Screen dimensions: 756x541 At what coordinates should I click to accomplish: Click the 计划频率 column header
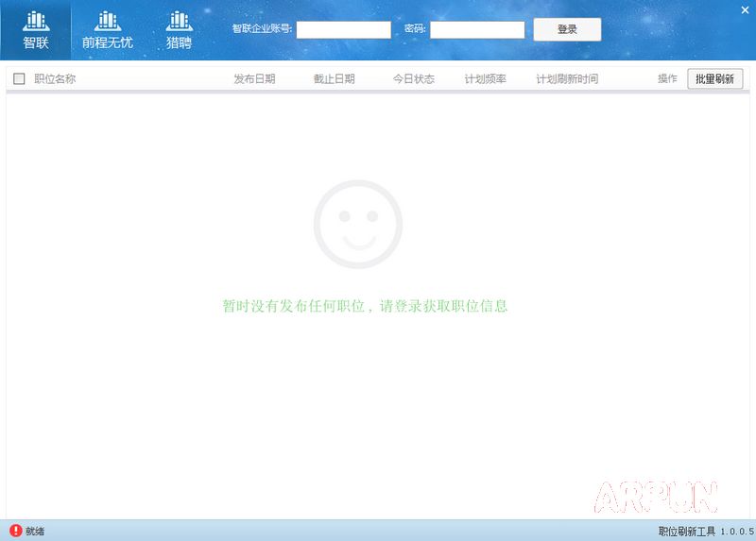(485, 79)
